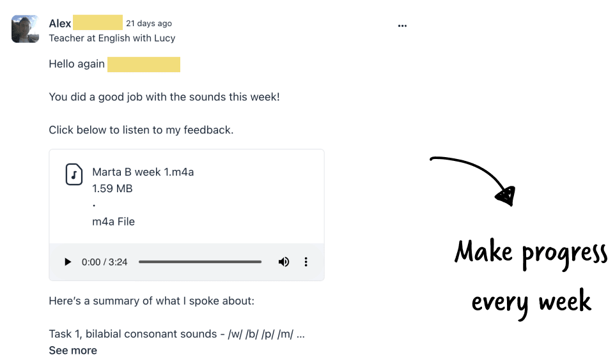Click "Teacher at English with Lucy" subtitle
Screen dimensions: 615x364
(x=112, y=38)
